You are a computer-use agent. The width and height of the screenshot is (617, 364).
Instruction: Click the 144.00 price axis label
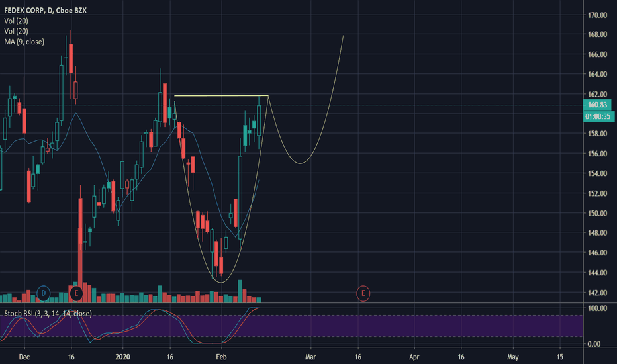[597, 273]
